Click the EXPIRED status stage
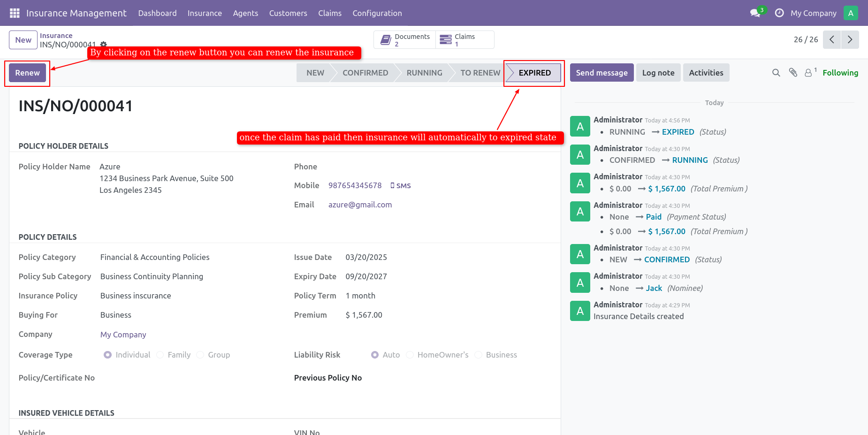Screen dimensions: 868x435 point(534,73)
